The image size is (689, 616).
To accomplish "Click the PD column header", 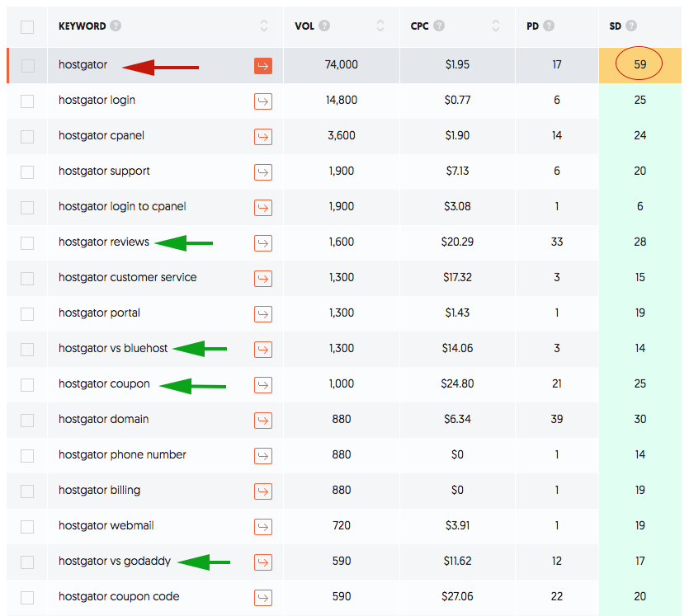I will pos(532,26).
